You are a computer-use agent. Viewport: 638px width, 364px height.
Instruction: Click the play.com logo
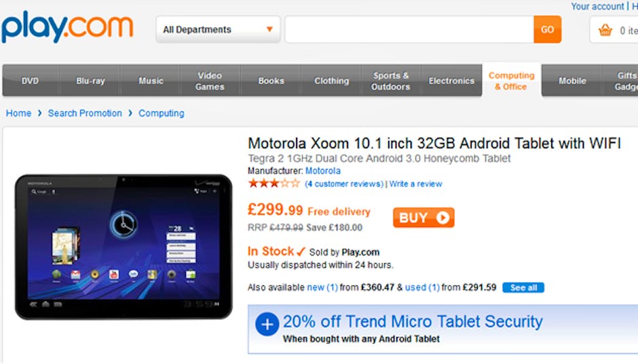[x=67, y=28]
